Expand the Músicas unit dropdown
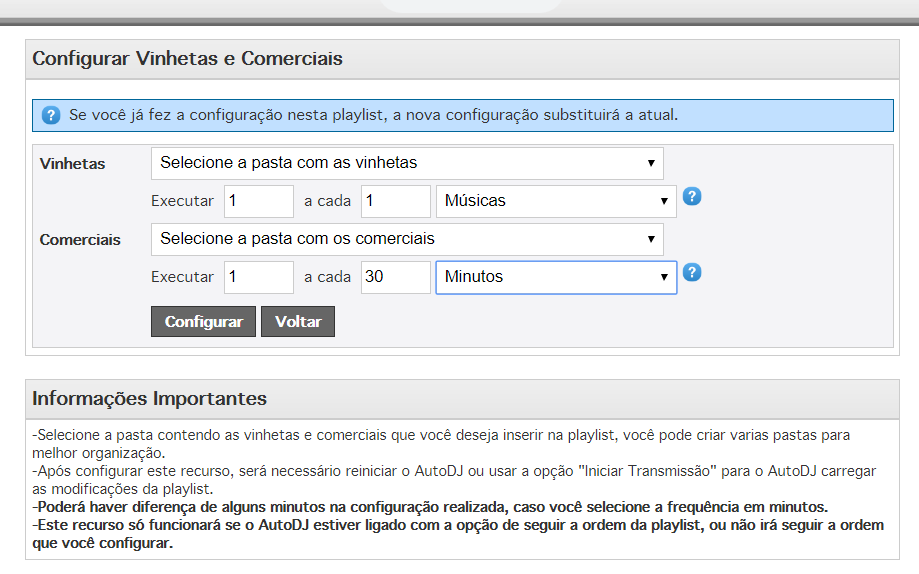The width and height of the screenshot is (919, 574). [556, 201]
